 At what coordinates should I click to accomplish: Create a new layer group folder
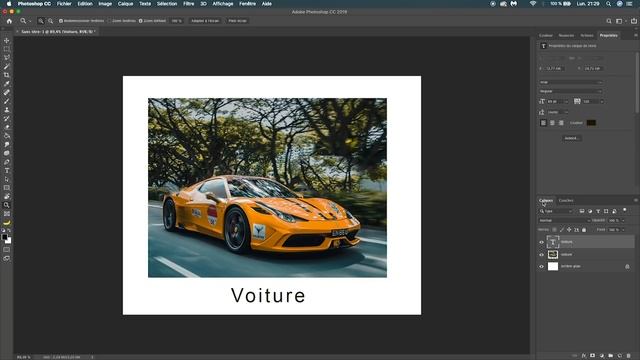pyautogui.click(x=611, y=356)
